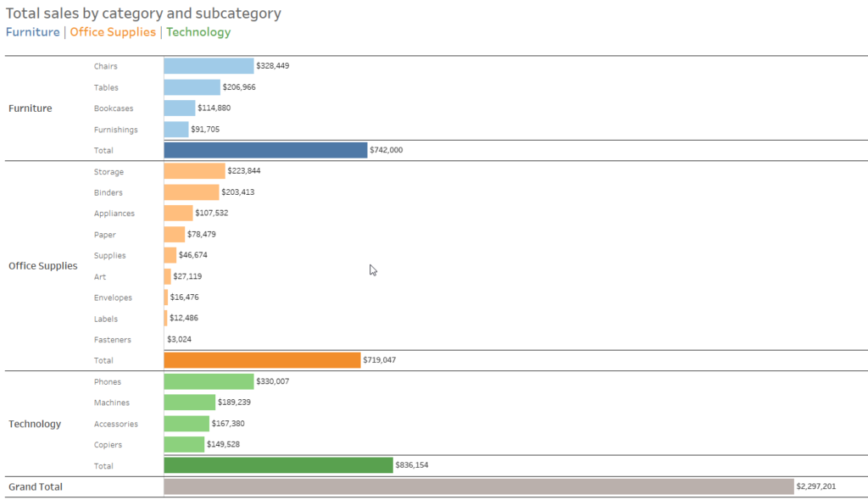Select the dark green Technology Total bar
The height and width of the screenshot is (500, 868).
point(278,465)
